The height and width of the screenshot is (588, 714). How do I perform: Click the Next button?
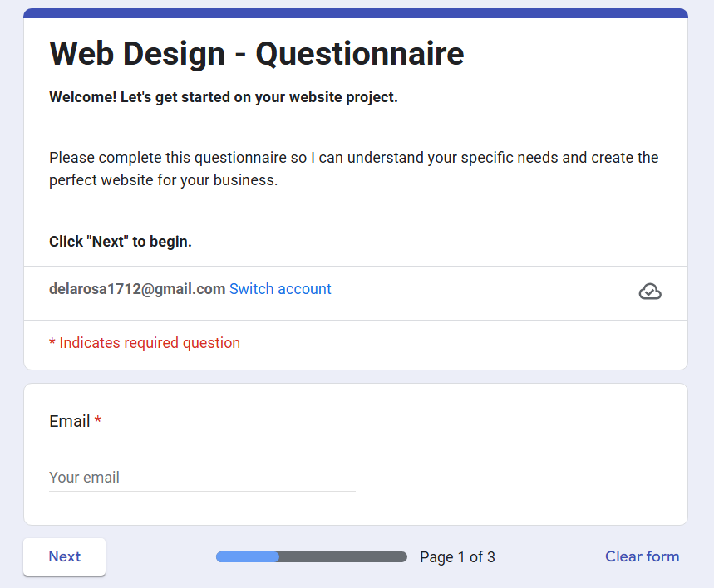click(65, 556)
